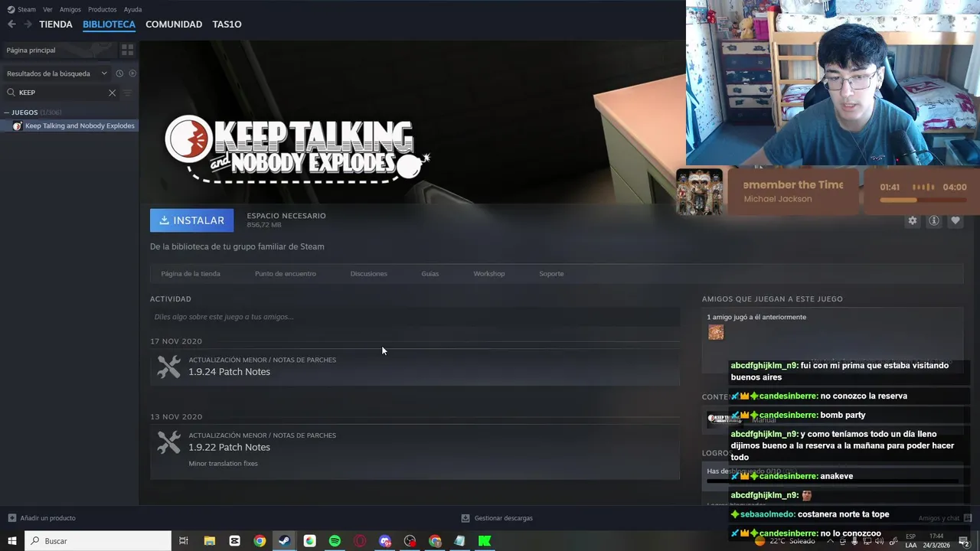Viewport: 980px width, 551px height.
Task: Open the TAS1O profile tab
Action: click(x=227, y=24)
